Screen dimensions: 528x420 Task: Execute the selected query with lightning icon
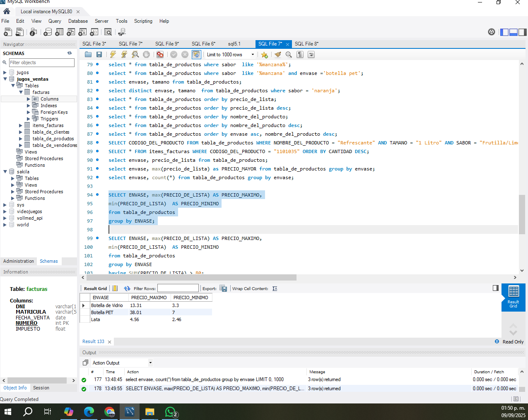coord(113,55)
